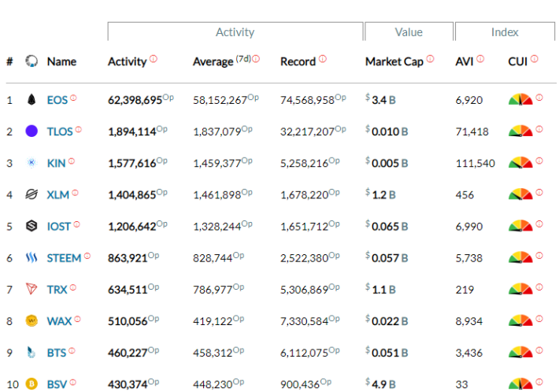559x392 pixels.
Task: Click TRX activity value 634,511
Action: (x=128, y=290)
